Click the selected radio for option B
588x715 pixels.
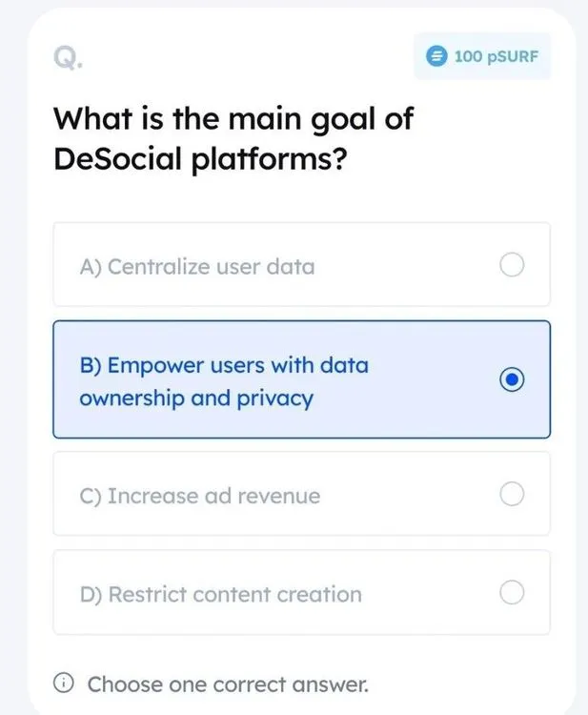coord(512,379)
